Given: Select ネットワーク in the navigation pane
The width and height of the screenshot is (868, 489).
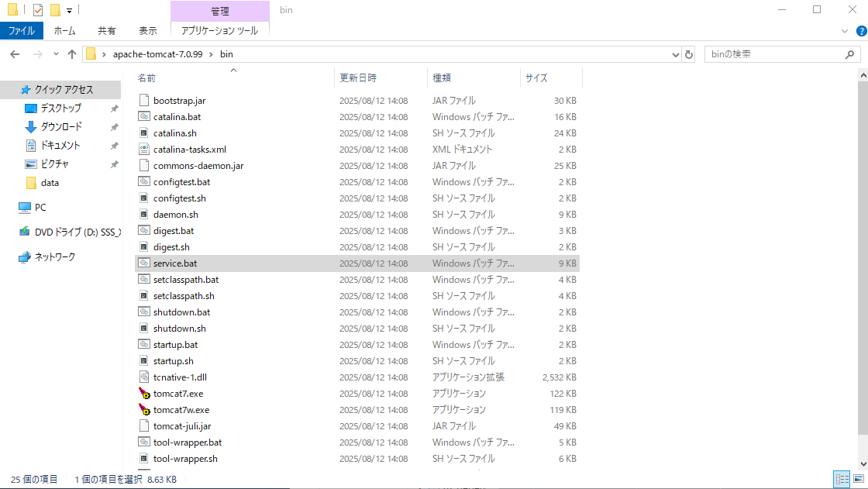Looking at the screenshot, I should pos(55,257).
